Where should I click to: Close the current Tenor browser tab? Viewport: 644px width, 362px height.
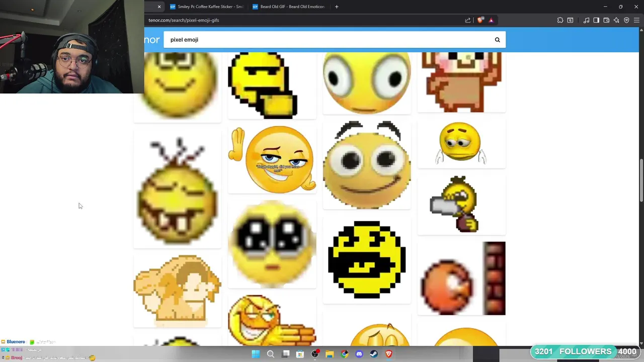coord(159,7)
